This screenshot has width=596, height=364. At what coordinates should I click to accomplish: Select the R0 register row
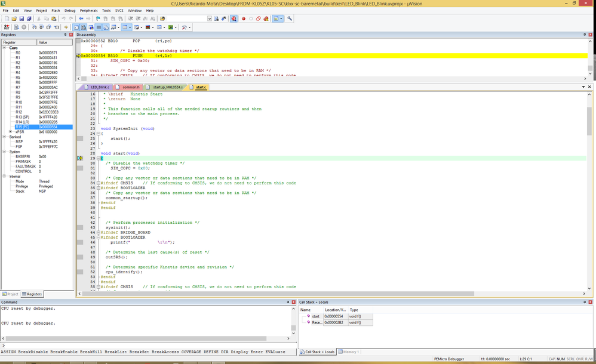click(37, 53)
